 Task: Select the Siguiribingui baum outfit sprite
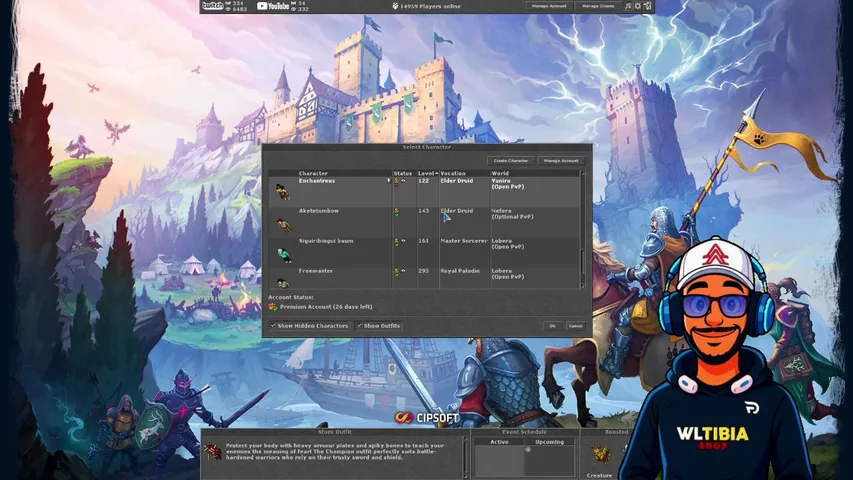[x=284, y=254]
